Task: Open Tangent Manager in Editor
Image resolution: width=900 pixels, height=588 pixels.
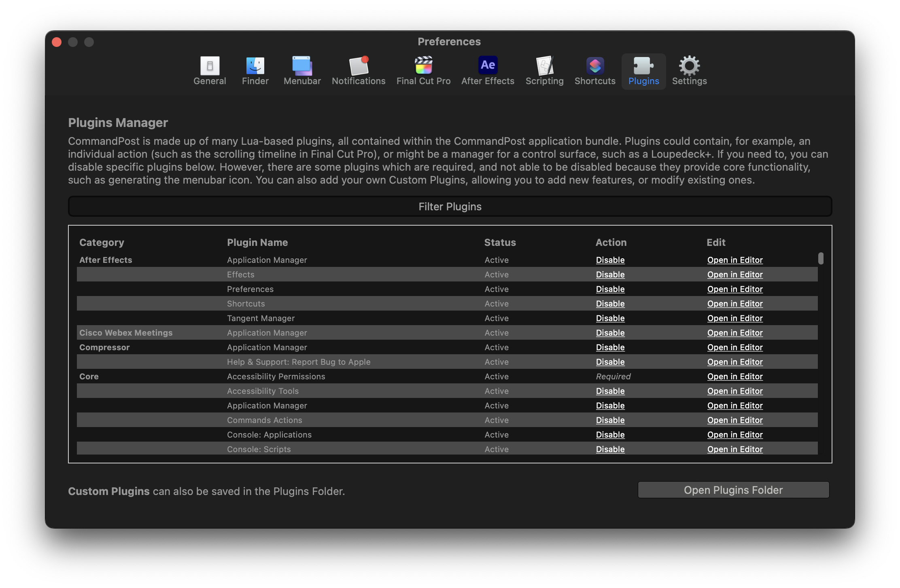Action: point(735,318)
